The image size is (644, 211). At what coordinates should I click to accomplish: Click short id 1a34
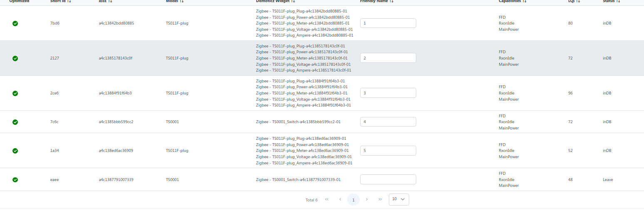coord(55,151)
